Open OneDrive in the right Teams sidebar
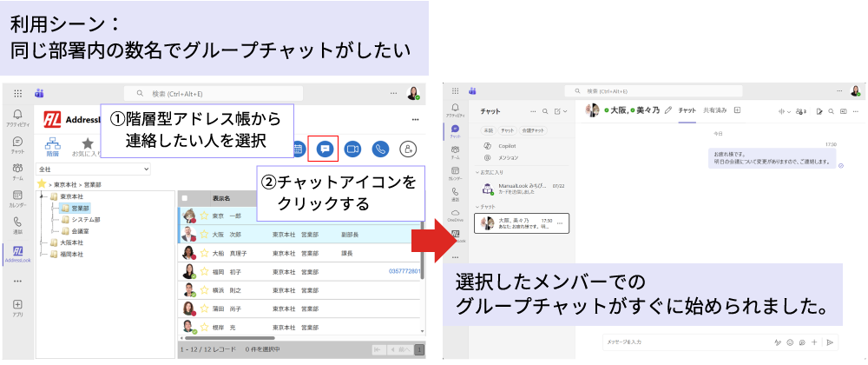 455,215
